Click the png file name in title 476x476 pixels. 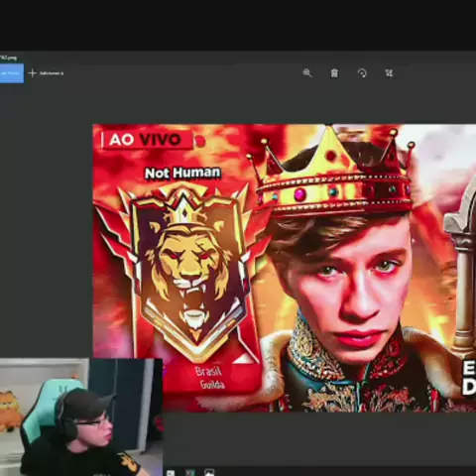[8, 59]
